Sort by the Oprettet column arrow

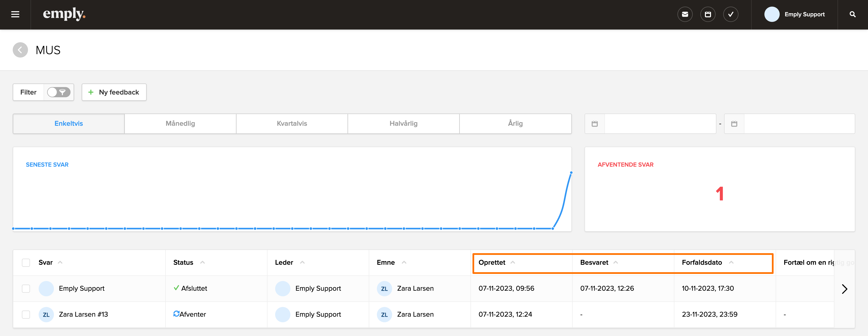[x=512, y=263]
